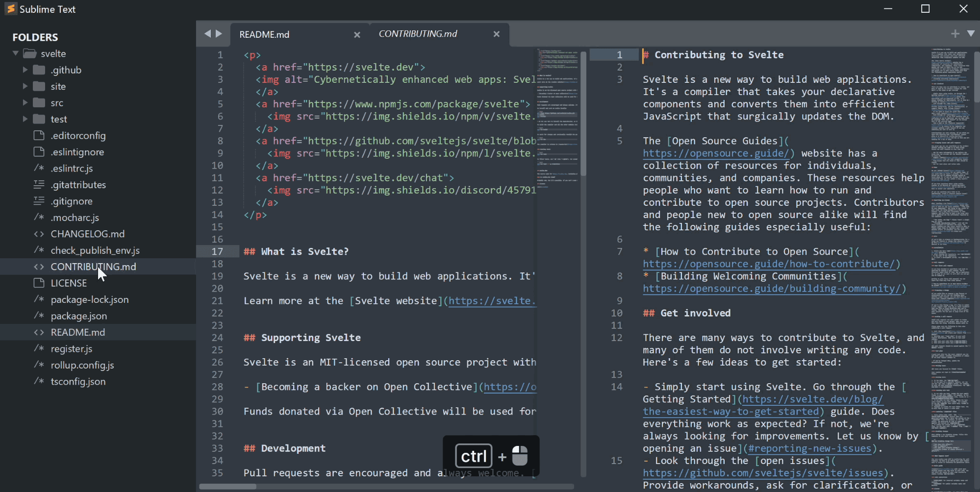
Task: Click the document icon beside .editorconfig
Action: (40, 136)
